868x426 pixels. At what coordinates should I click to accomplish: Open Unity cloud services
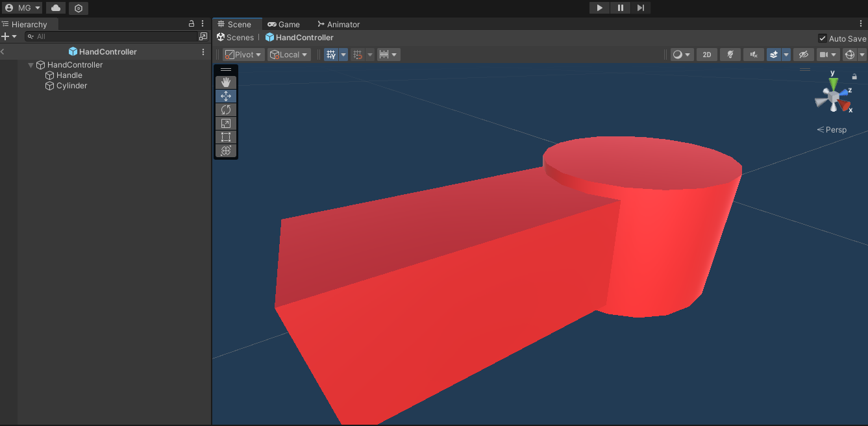(56, 8)
